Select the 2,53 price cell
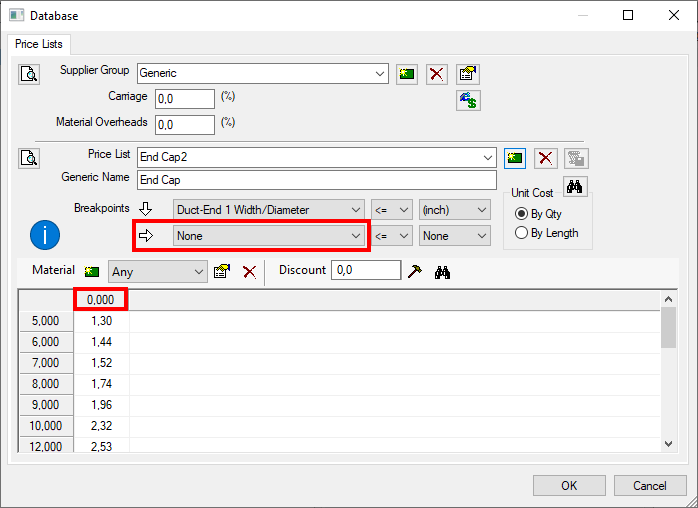 pyautogui.click(x=101, y=445)
